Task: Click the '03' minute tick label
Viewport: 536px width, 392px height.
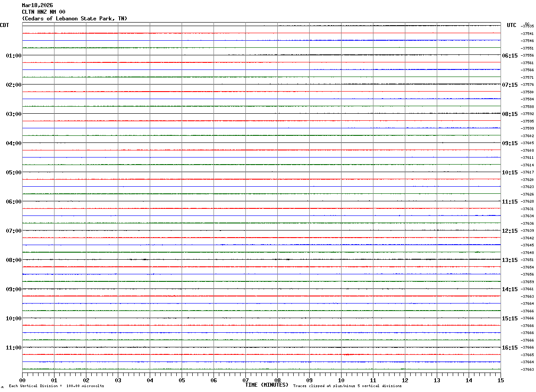Action: coord(118,380)
